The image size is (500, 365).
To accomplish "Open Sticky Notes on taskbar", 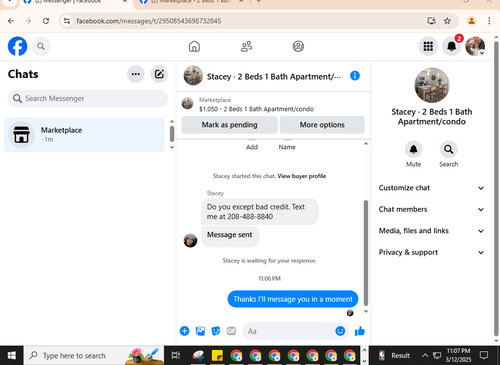I will [x=217, y=355].
